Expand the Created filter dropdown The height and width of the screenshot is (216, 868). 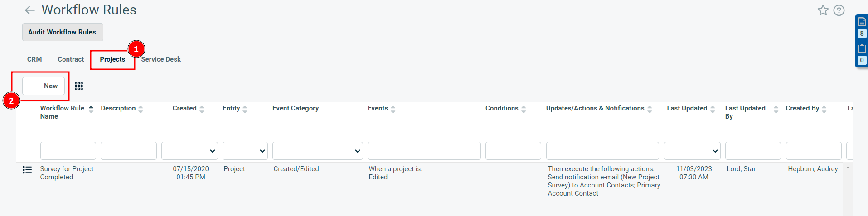point(189,151)
